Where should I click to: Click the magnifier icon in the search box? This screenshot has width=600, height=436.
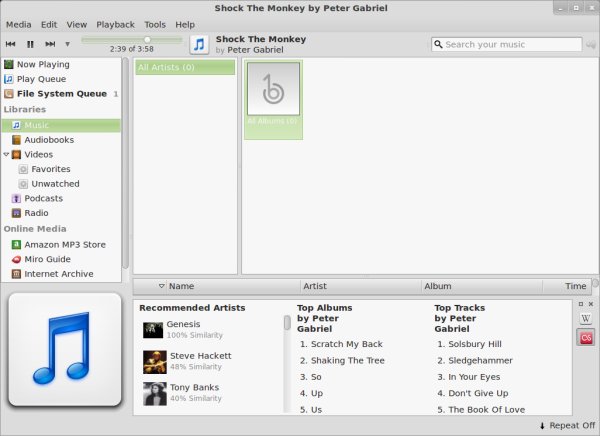tap(439, 44)
